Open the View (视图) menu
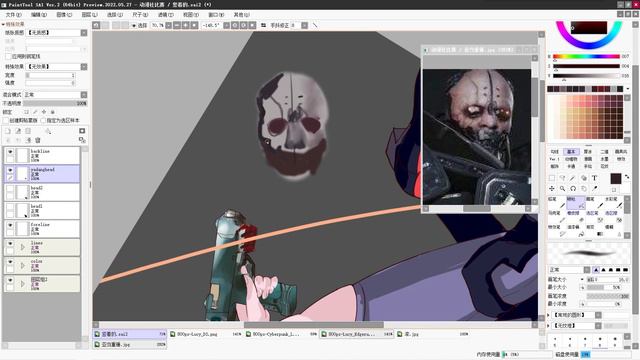Image resolution: width=640 pixels, height=360 pixels. point(191,15)
